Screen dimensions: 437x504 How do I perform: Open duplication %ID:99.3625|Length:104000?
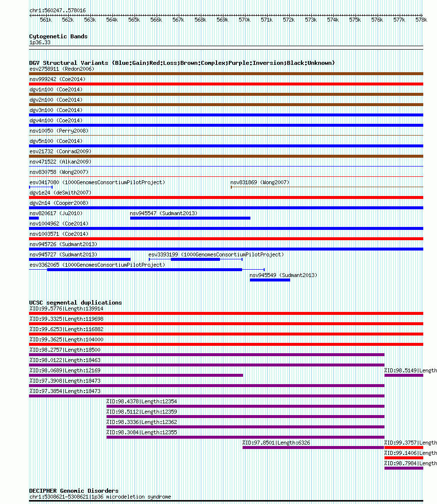(226, 344)
